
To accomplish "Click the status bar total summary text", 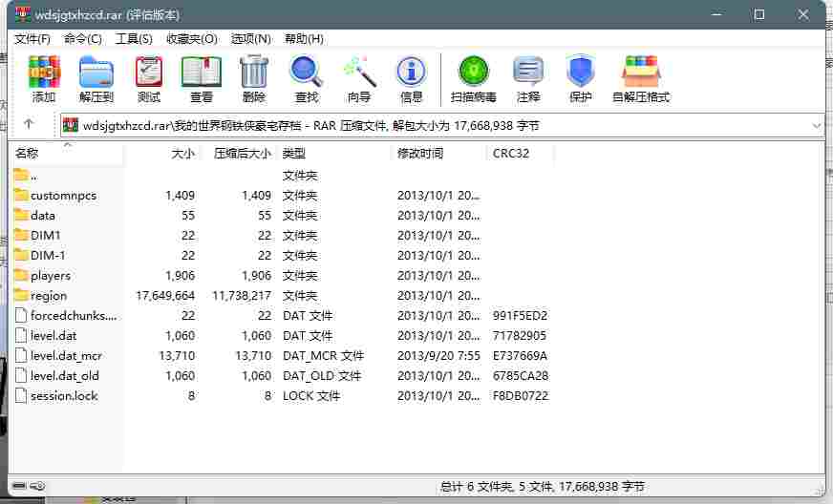I will point(543,486).
